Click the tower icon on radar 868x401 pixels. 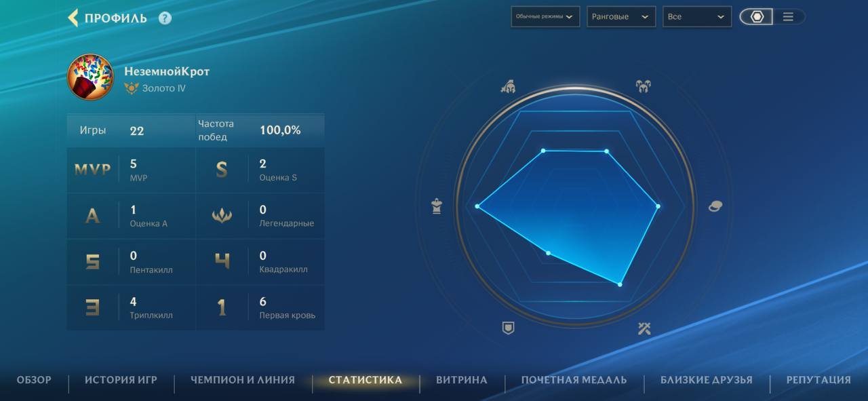pos(437,206)
